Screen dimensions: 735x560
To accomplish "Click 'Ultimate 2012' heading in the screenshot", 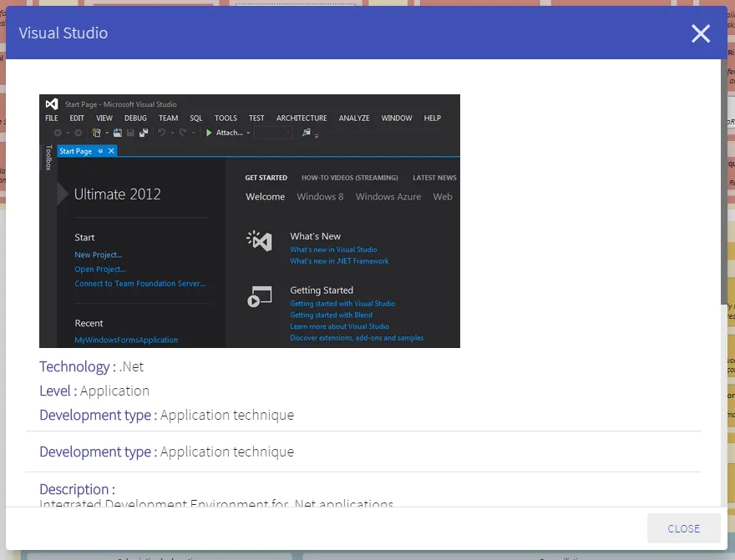I will 118,194.
